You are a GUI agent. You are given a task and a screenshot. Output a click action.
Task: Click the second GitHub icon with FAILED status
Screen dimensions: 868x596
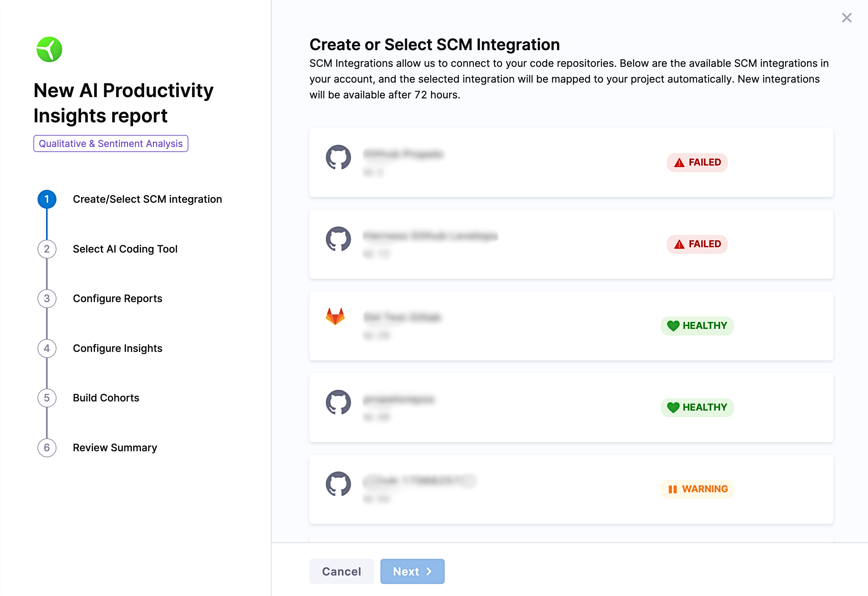(x=338, y=239)
